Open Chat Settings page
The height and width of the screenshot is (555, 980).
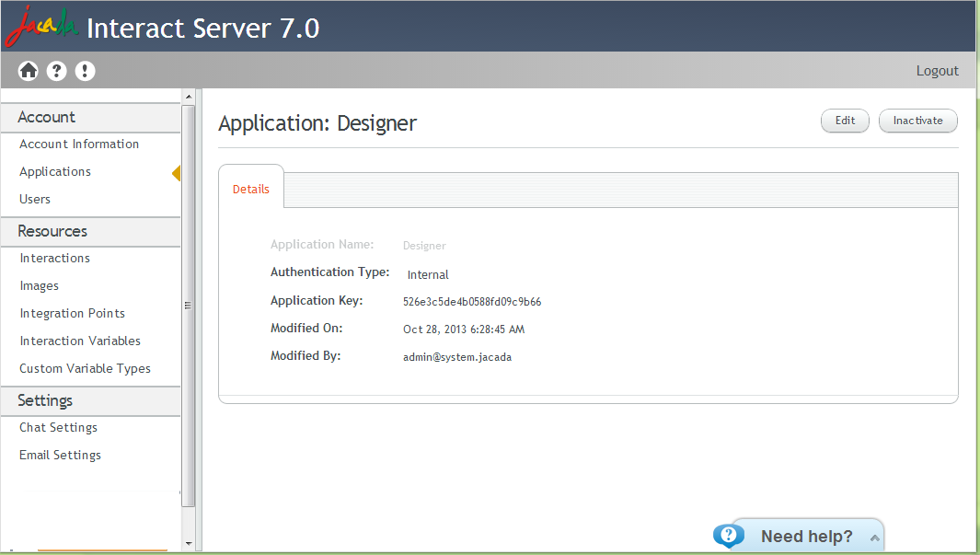[58, 427]
